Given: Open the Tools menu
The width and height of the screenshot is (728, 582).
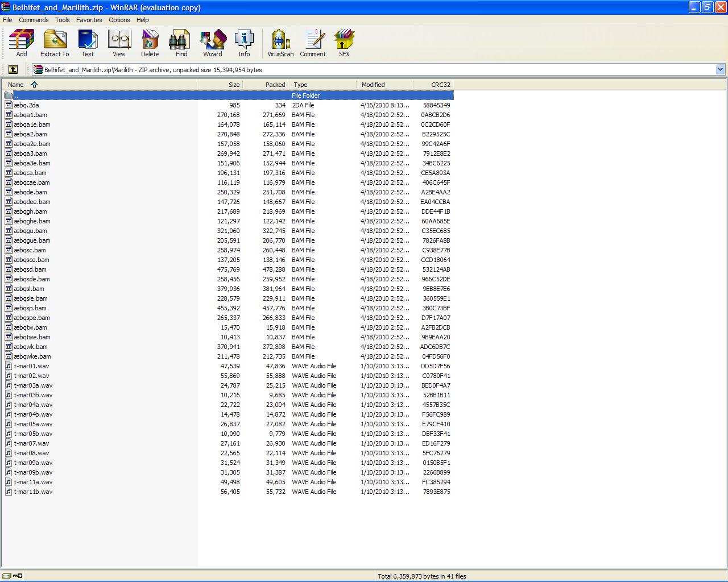Looking at the screenshot, I should pyautogui.click(x=63, y=20).
